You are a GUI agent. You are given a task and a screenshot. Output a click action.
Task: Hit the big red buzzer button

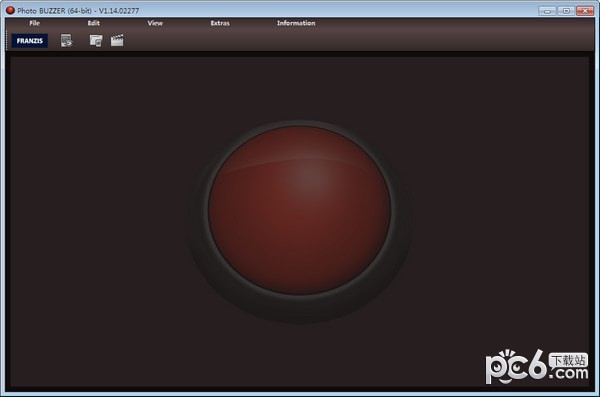coord(300,210)
